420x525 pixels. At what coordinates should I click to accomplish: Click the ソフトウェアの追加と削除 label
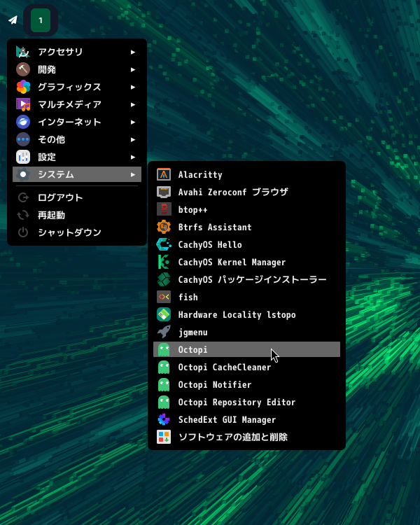pos(233,437)
